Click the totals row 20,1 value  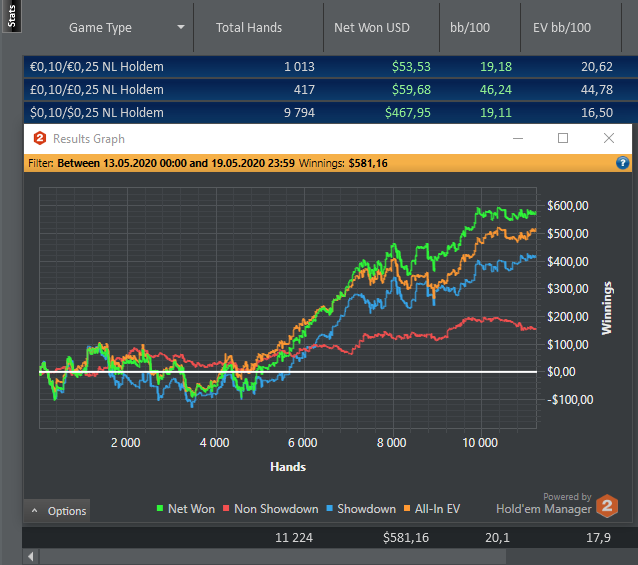coord(497,538)
